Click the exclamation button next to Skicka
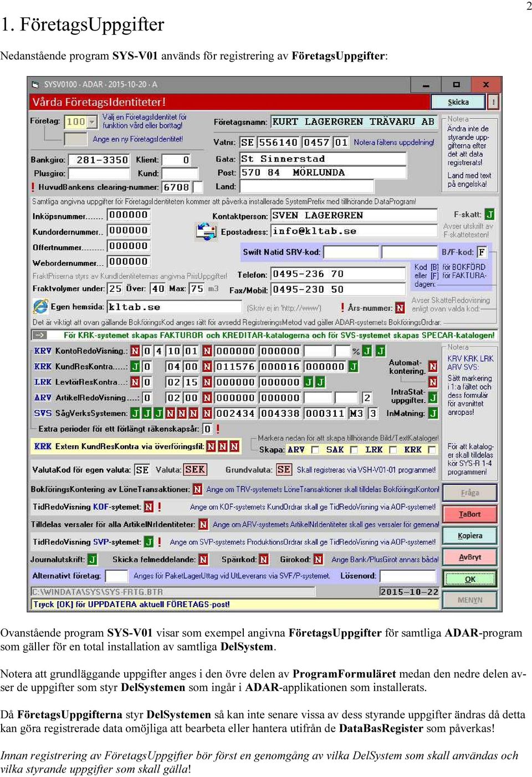 click(493, 102)
